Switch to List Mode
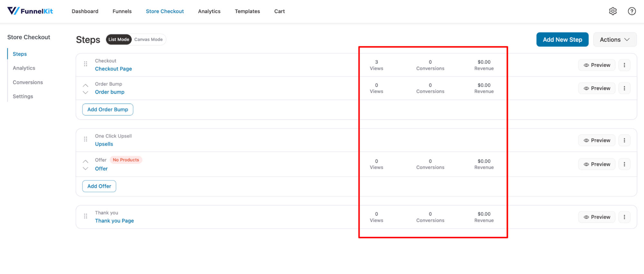This screenshot has height=274, width=644. coord(119,40)
